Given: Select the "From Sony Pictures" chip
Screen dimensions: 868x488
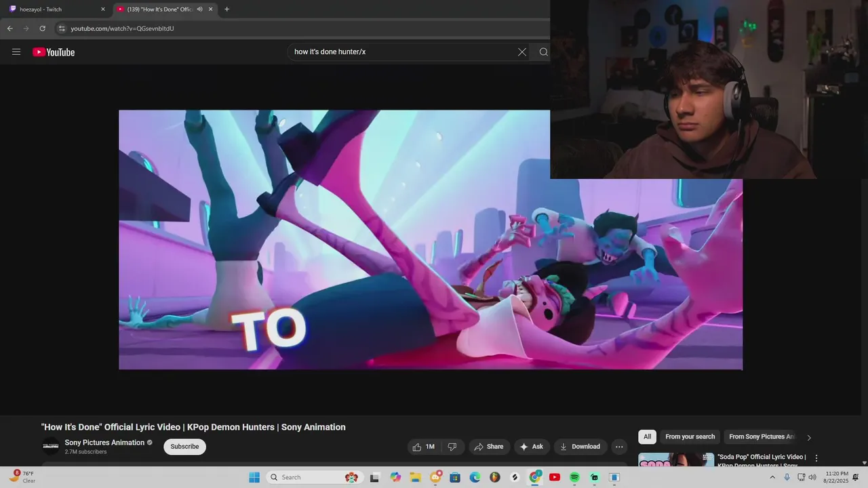Looking at the screenshot, I should coord(762,437).
